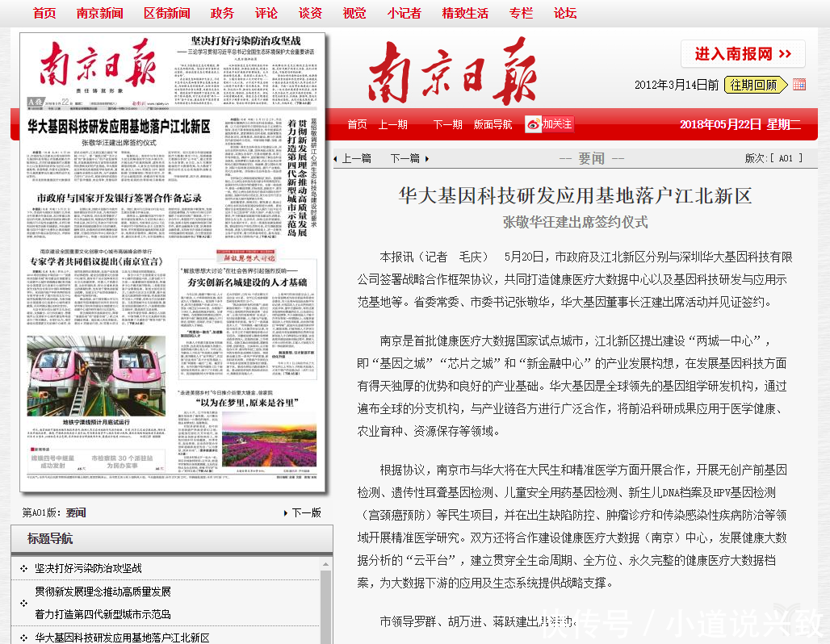
Task: Open 贯彻新发展理念推动高质量发展 in the 标题导航 list
Action: (x=103, y=592)
